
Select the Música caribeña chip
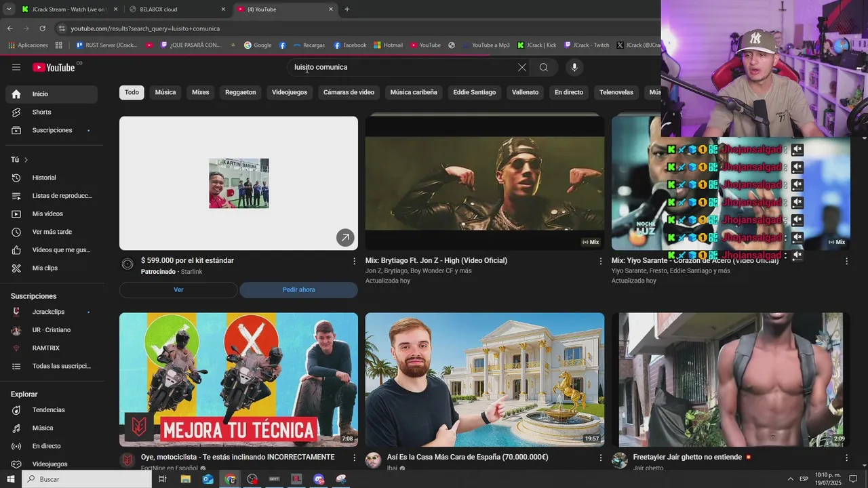point(414,92)
